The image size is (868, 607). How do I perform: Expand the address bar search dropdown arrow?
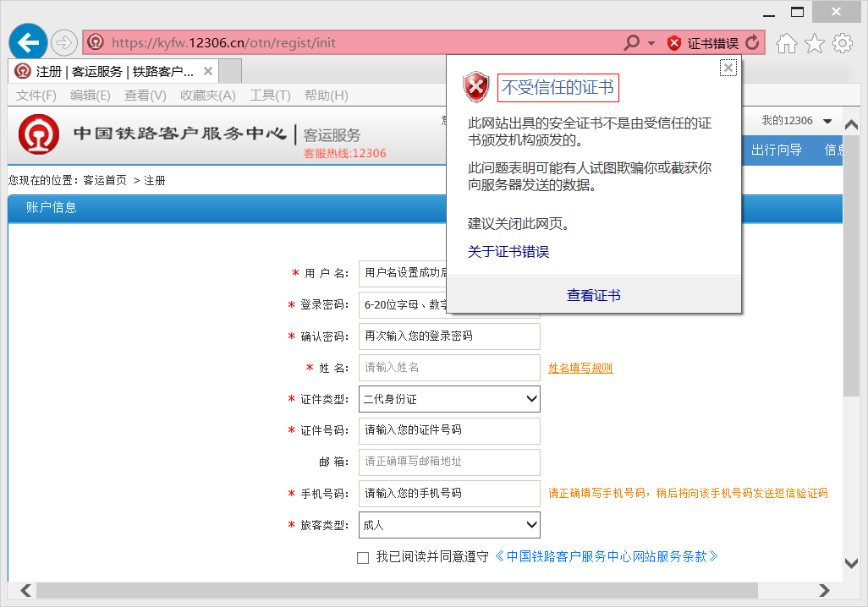click(x=651, y=43)
